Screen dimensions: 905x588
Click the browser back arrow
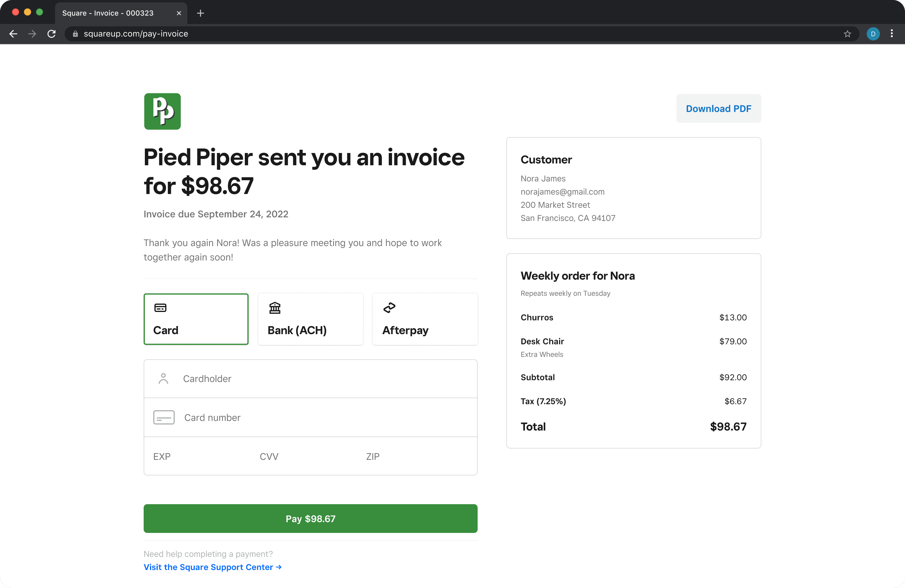point(13,34)
